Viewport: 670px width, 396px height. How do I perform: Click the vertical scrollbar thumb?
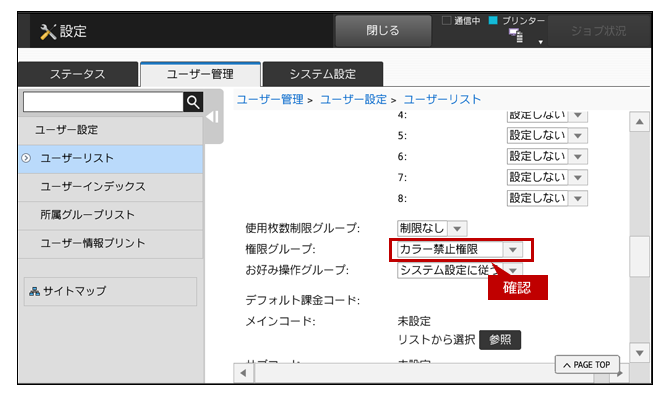pos(639,257)
